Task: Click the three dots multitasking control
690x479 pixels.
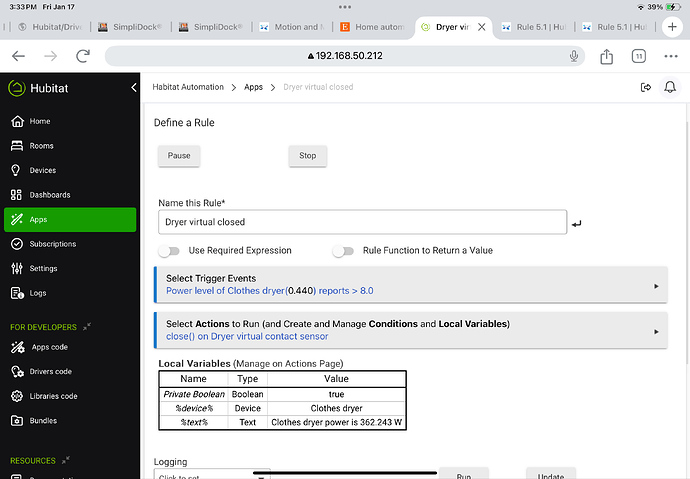Action: [x=345, y=7]
